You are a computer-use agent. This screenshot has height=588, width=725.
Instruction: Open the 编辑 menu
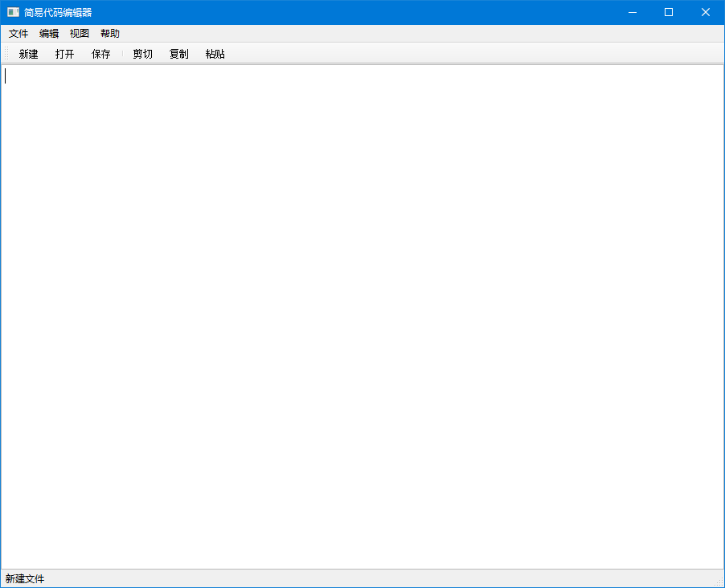(48, 33)
